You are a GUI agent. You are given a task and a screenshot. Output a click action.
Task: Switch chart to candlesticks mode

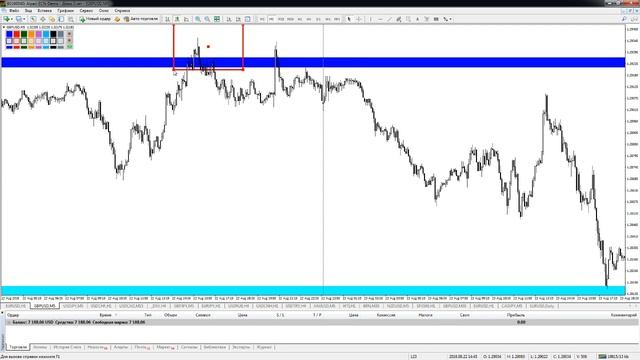(177, 19)
